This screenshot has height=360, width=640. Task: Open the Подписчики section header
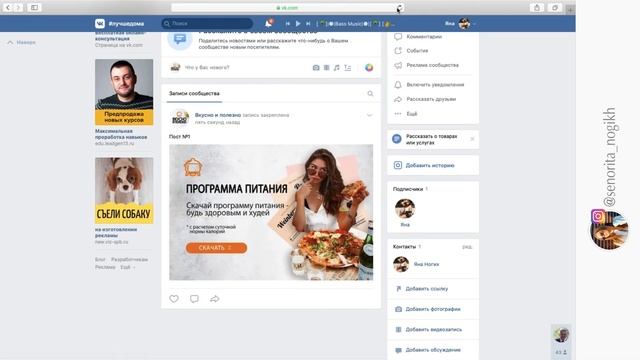click(408, 189)
